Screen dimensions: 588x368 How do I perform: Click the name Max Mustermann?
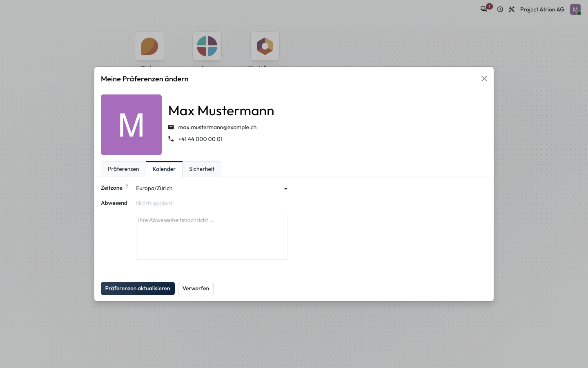click(221, 111)
